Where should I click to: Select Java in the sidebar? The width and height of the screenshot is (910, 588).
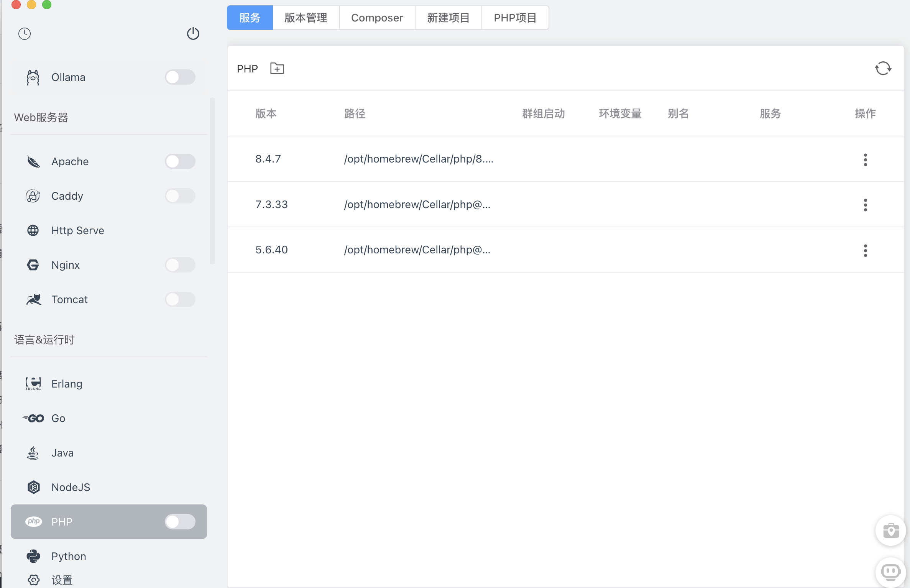[109, 453]
